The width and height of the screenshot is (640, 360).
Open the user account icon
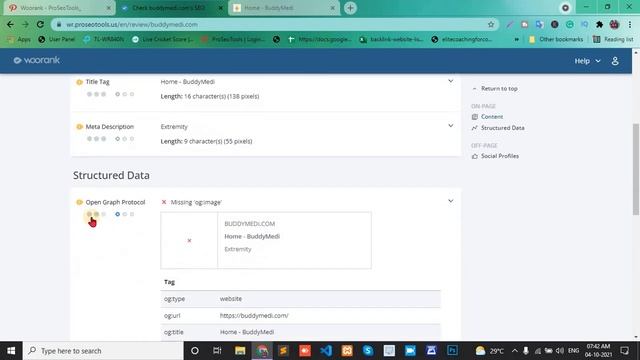[615, 61]
